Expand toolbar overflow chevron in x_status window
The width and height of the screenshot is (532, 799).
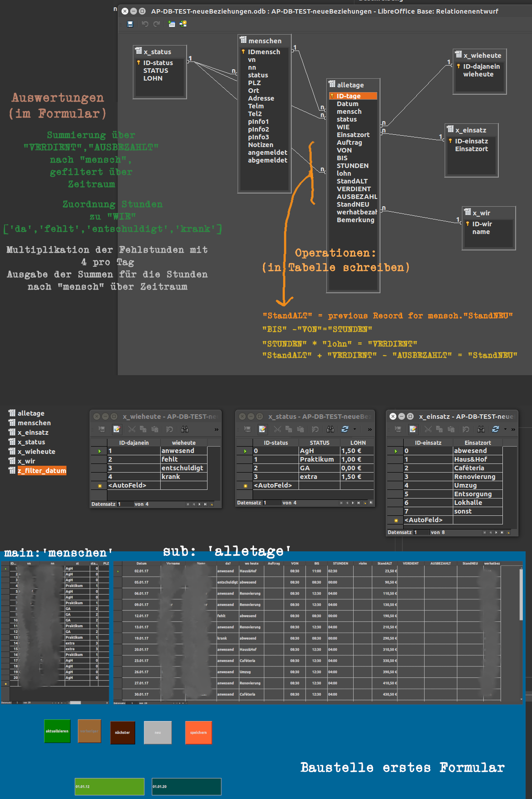(x=370, y=429)
